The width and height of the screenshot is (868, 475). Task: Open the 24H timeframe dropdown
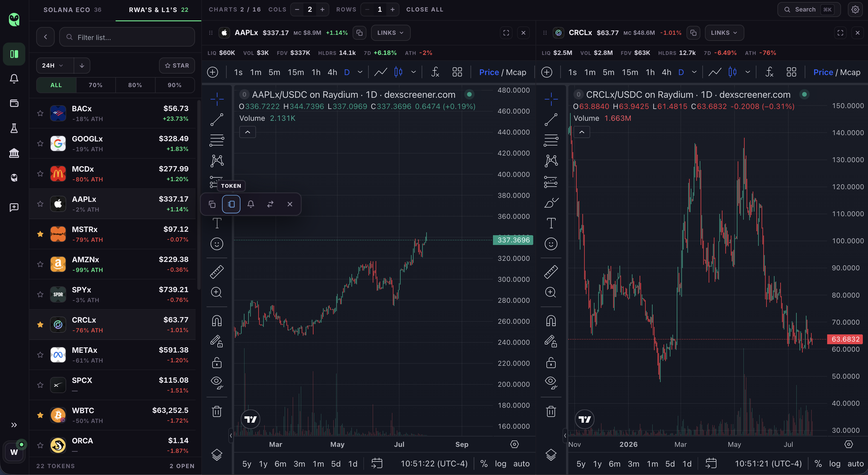(x=55, y=65)
